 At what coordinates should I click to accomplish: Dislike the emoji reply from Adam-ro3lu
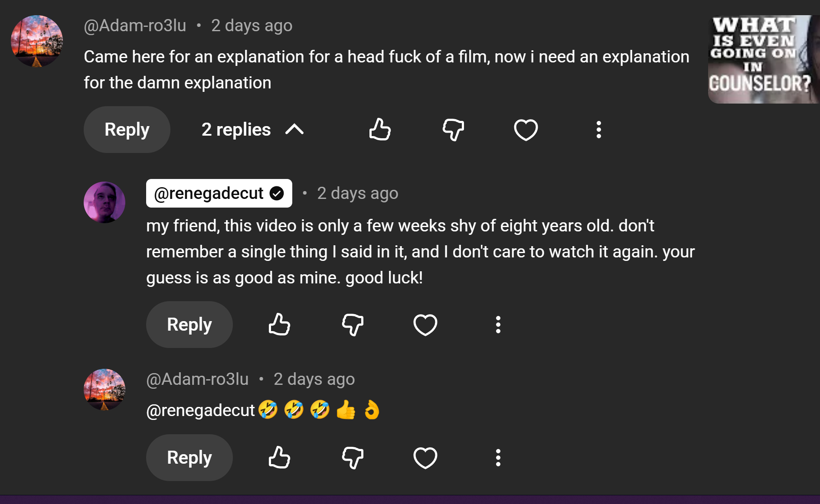(353, 458)
